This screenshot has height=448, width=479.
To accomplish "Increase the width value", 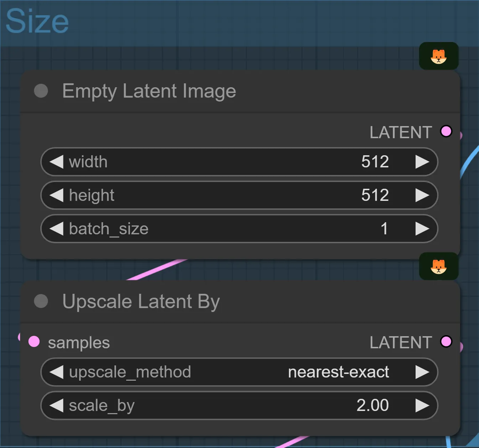I will pos(422,162).
